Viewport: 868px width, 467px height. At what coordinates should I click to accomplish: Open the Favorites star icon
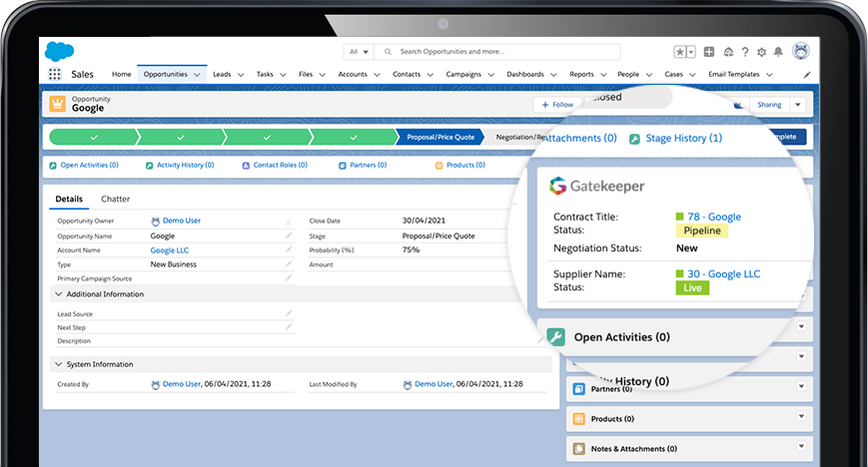(x=679, y=52)
